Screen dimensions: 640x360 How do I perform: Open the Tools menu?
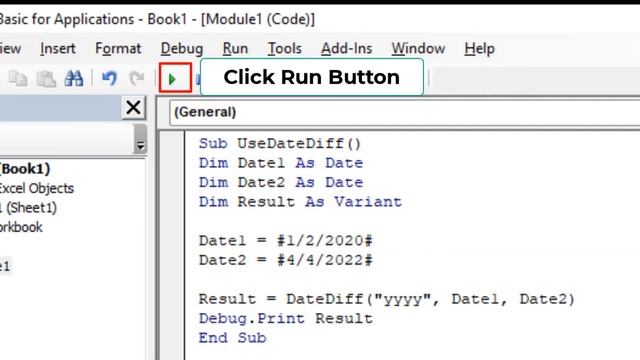click(x=284, y=49)
